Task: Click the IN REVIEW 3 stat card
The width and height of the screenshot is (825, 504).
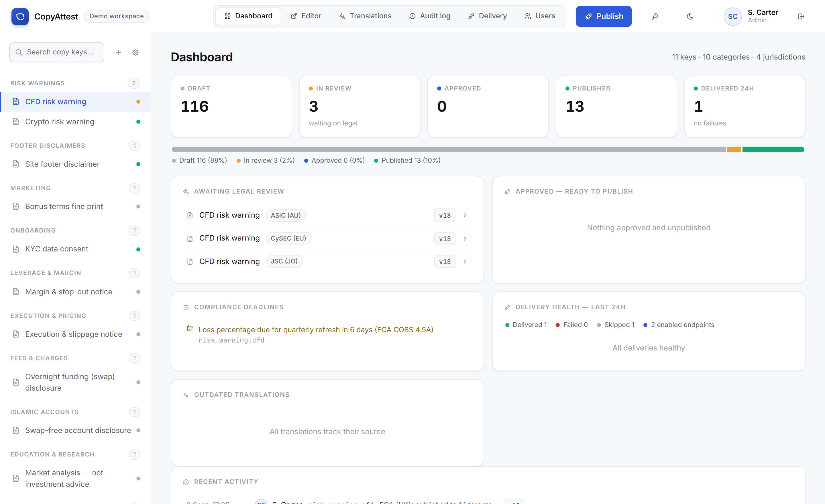Action: pos(360,107)
